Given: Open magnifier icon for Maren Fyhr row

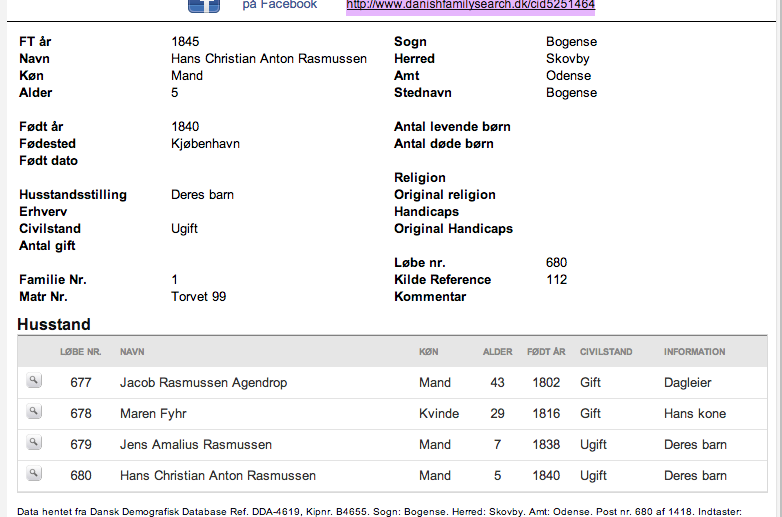Looking at the screenshot, I should pyautogui.click(x=34, y=412).
